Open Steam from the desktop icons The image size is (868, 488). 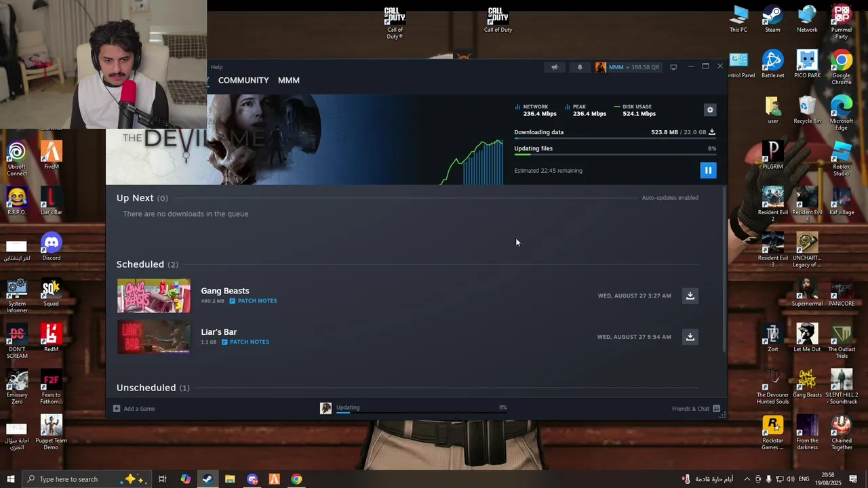[772, 20]
